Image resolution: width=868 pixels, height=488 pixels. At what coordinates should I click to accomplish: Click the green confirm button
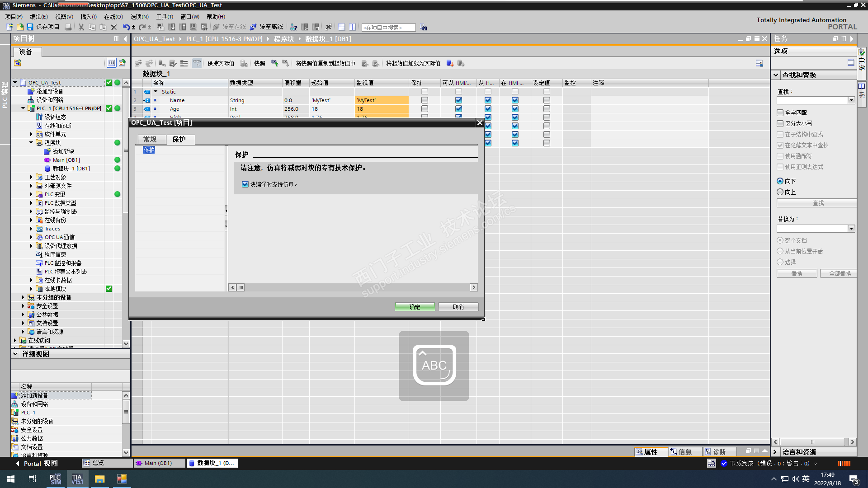[x=415, y=307]
